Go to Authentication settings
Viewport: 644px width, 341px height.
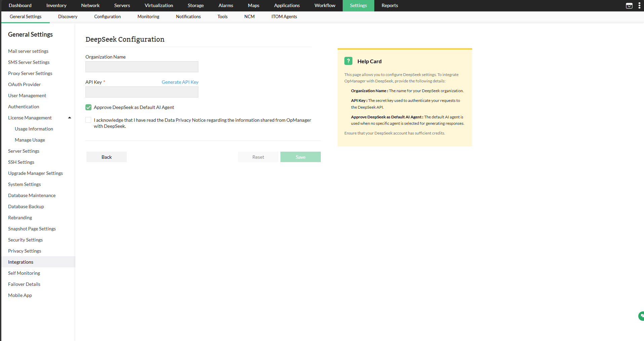(x=24, y=107)
